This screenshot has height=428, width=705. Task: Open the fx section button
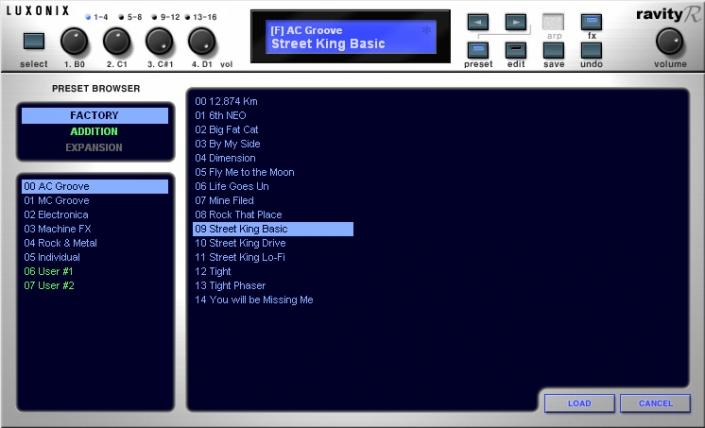click(x=591, y=22)
